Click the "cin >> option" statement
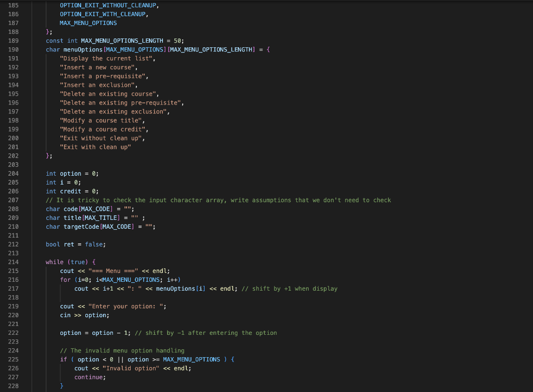Screen dimensions: 533x392 pyautogui.click(x=85, y=315)
